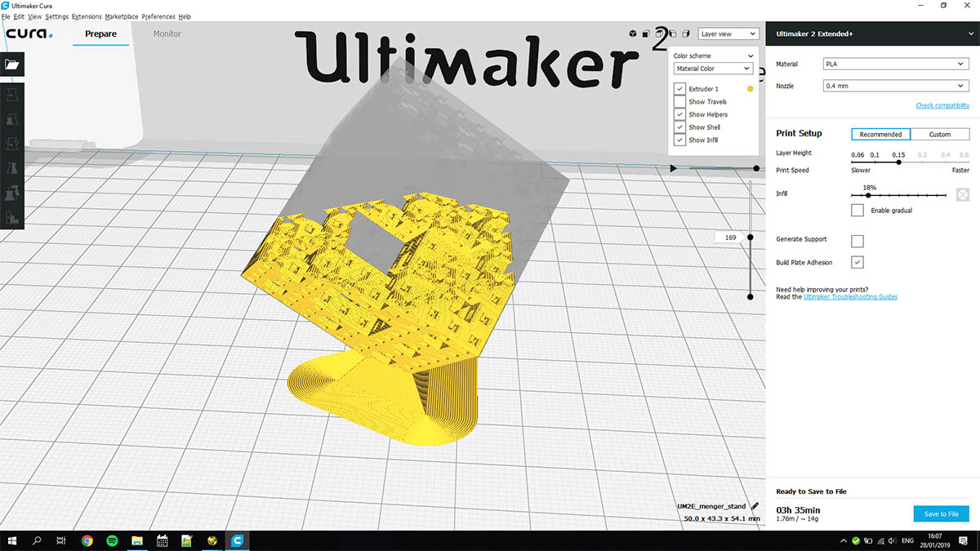Click the Infill percentage slider handle
The image size is (980, 551).
[867, 195]
